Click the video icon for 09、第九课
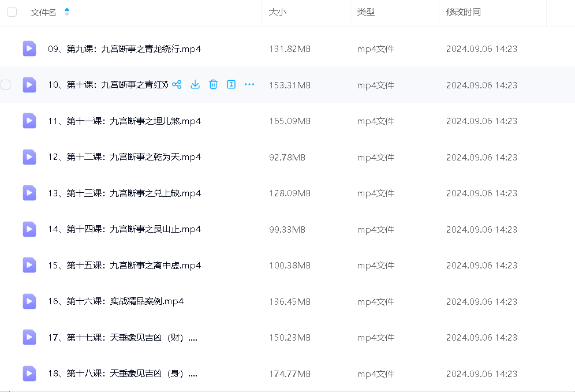This screenshot has width=575, height=392. point(29,48)
